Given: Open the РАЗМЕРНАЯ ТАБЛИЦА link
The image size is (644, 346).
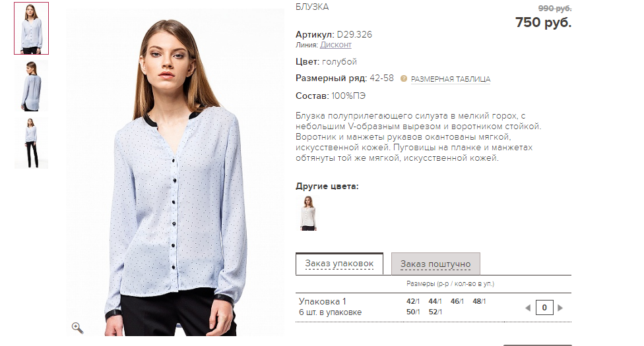Looking at the screenshot, I should click(451, 79).
